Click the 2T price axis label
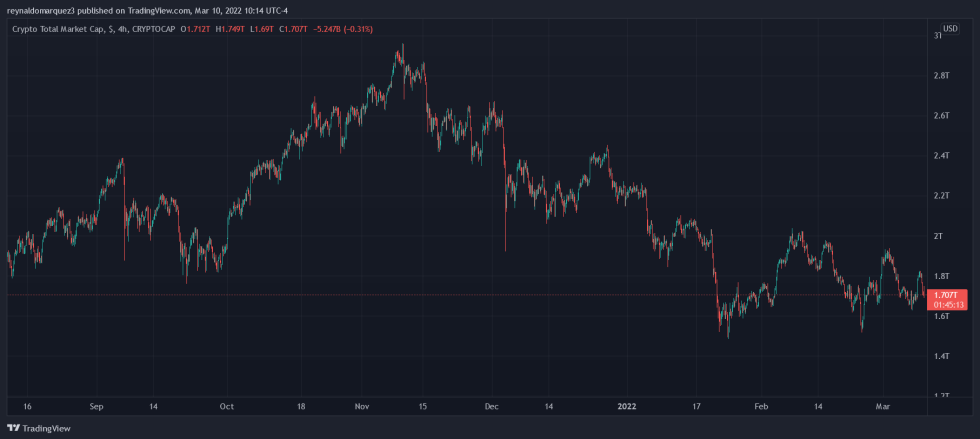The width and height of the screenshot is (980, 439). pyautogui.click(x=938, y=236)
